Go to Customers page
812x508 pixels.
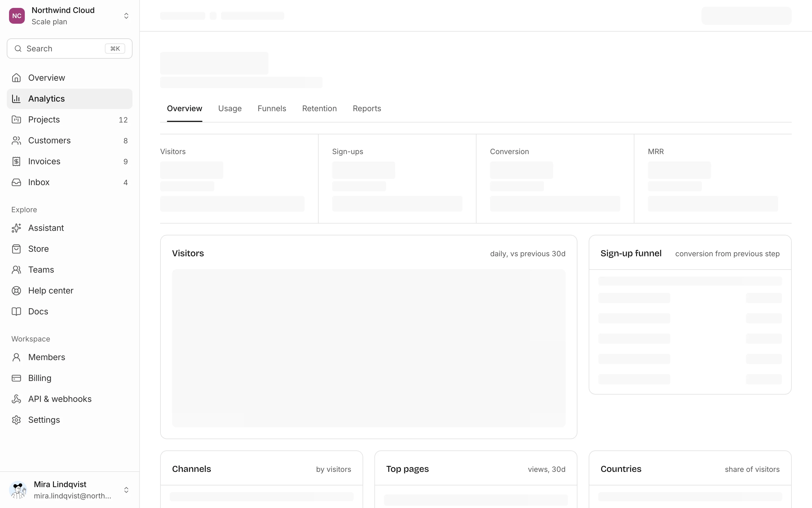(69, 141)
